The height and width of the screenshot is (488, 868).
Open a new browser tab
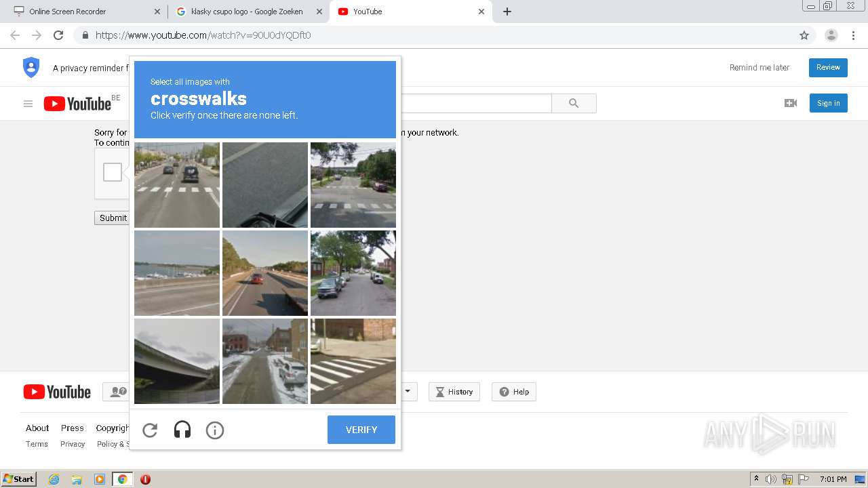click(x=507, y=12)
